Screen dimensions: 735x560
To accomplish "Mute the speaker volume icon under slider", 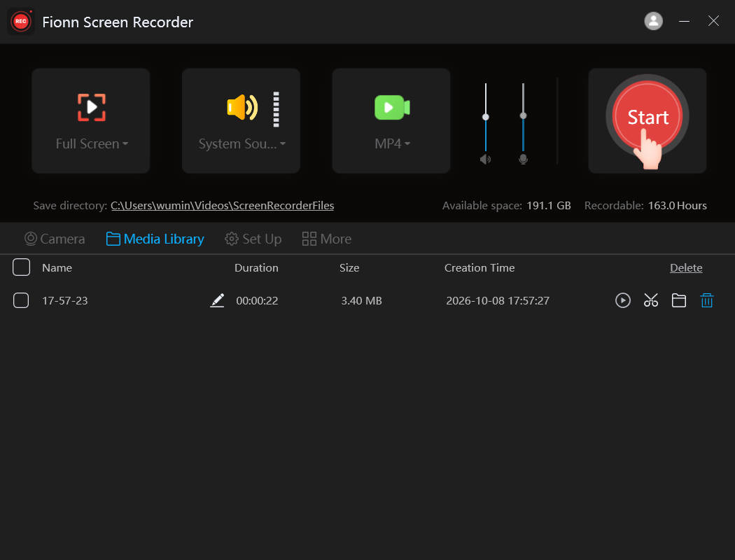I will pyautogui.click(x=485, y=160).
